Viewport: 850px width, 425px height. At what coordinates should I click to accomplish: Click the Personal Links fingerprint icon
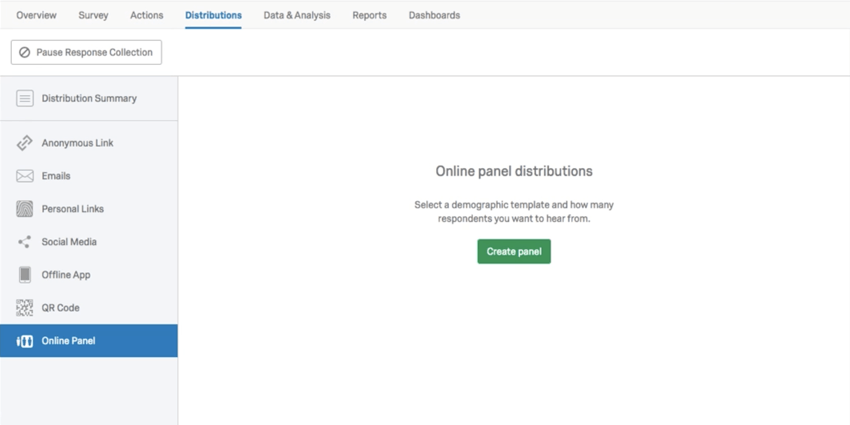pos(24,209)
